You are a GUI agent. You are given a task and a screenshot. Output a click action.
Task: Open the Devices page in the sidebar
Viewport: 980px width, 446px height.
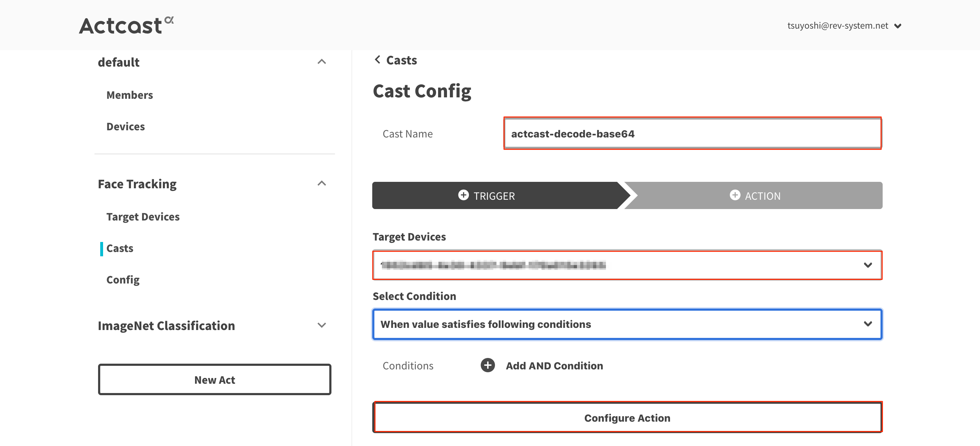(x=126, y=126)
